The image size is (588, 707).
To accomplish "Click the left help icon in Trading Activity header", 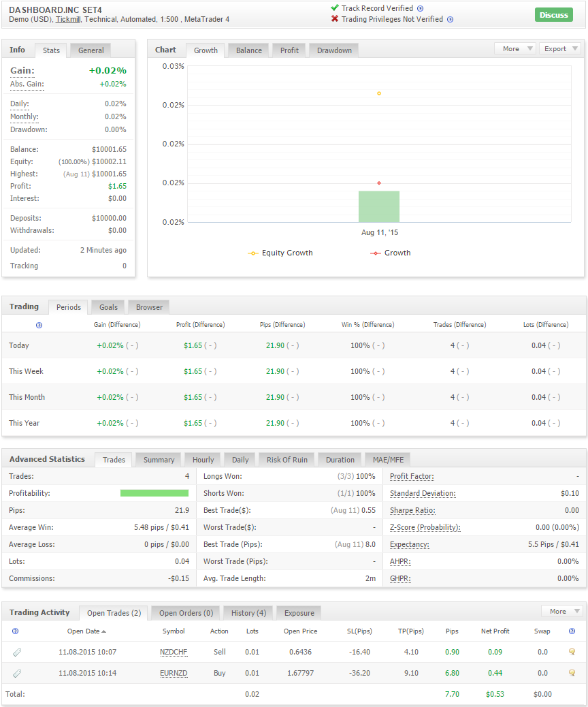I will pyautogui.click(x=16, y=631).
